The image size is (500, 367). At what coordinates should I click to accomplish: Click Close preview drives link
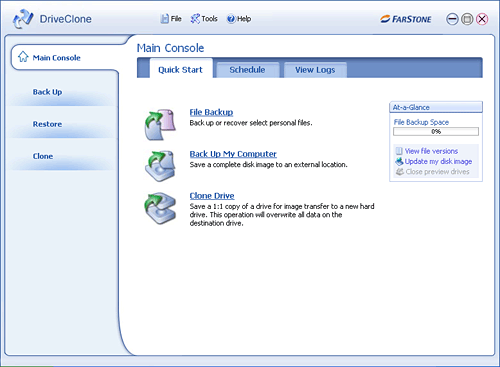tap(437, 172)
